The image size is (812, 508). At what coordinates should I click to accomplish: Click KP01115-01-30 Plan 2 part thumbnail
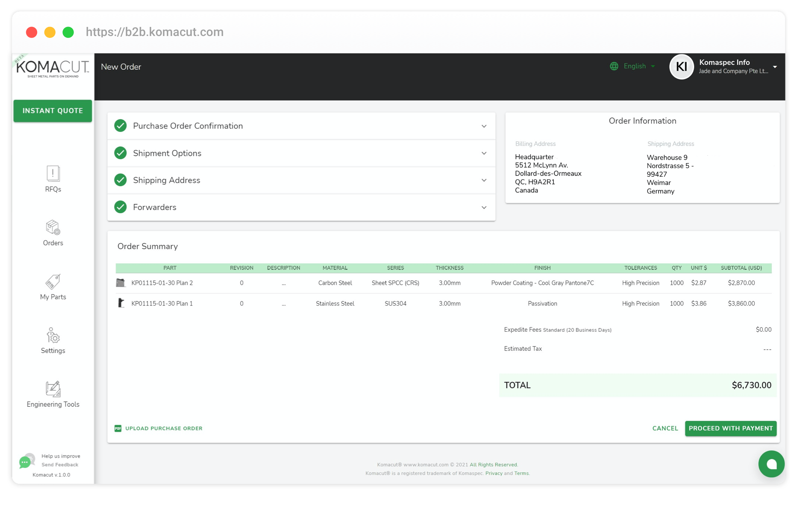(x=121, y=283)
